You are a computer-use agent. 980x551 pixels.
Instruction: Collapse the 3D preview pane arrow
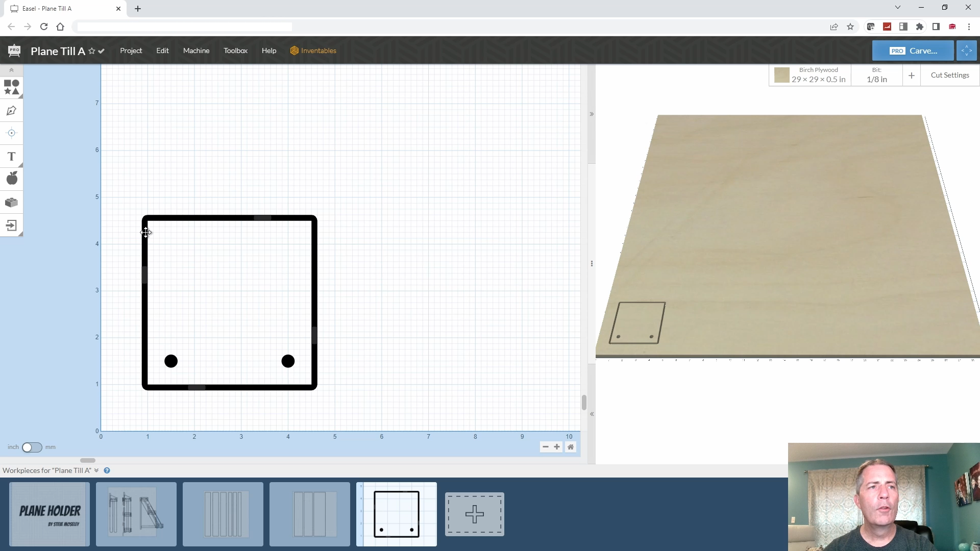pos(592,114)
